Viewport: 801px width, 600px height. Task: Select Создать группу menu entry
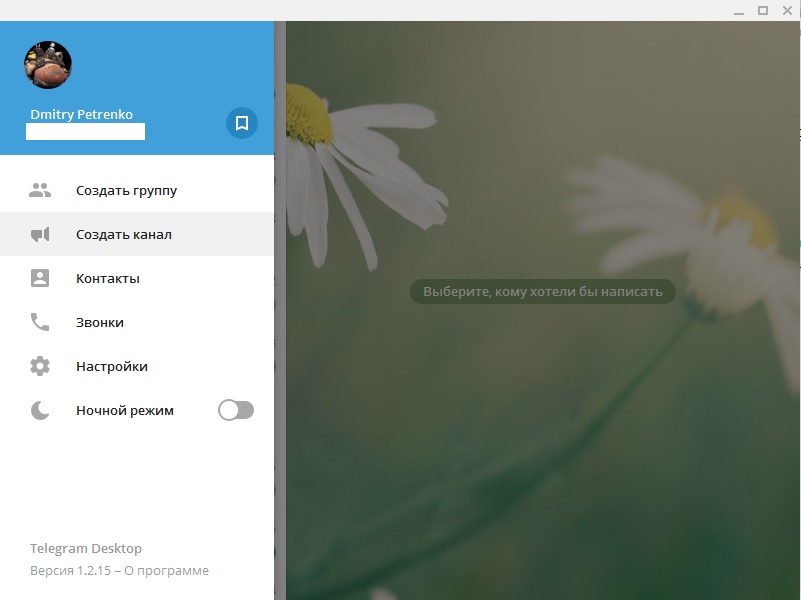pyautogui.click(x=137, y=190)
